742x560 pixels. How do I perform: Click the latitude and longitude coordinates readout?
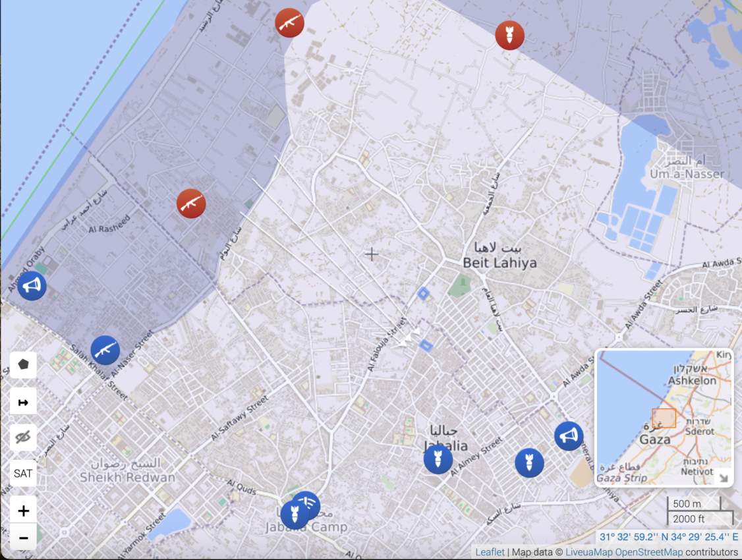668,537
